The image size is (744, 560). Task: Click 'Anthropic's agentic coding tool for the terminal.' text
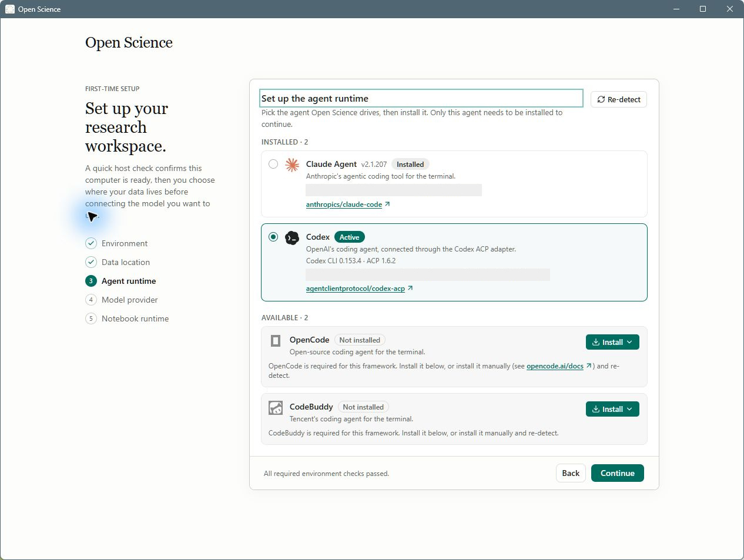click(381, 176)
